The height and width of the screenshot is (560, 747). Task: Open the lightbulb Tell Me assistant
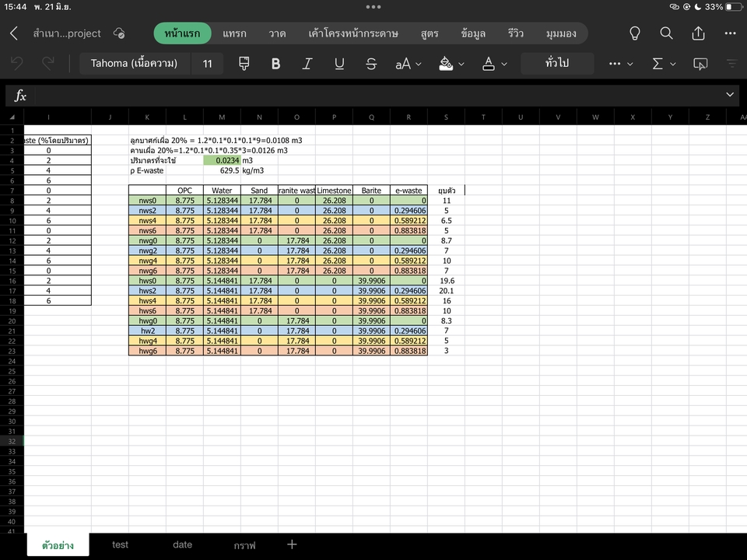(x=635, y=33)
